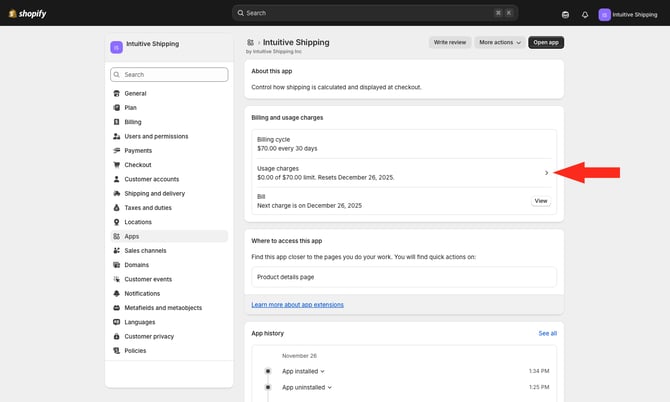Click the General settings icon
This screenshot has height=402, width=670.
[x=116, y=93]
